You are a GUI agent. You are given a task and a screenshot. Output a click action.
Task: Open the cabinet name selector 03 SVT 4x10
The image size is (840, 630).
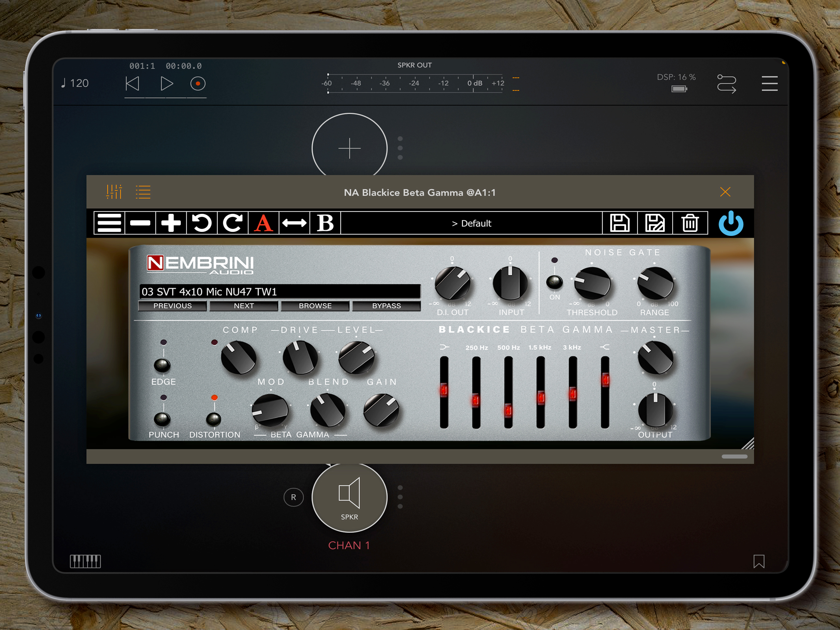tap(280, 291)
